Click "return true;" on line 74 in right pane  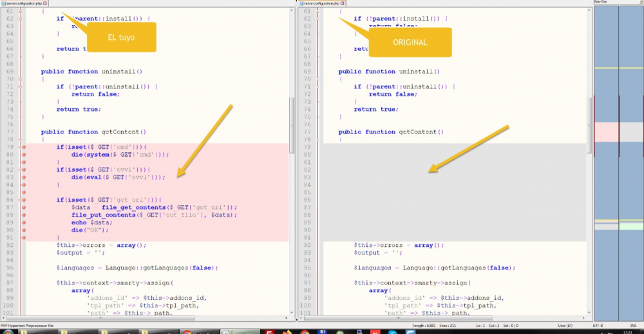pos(376,110)
